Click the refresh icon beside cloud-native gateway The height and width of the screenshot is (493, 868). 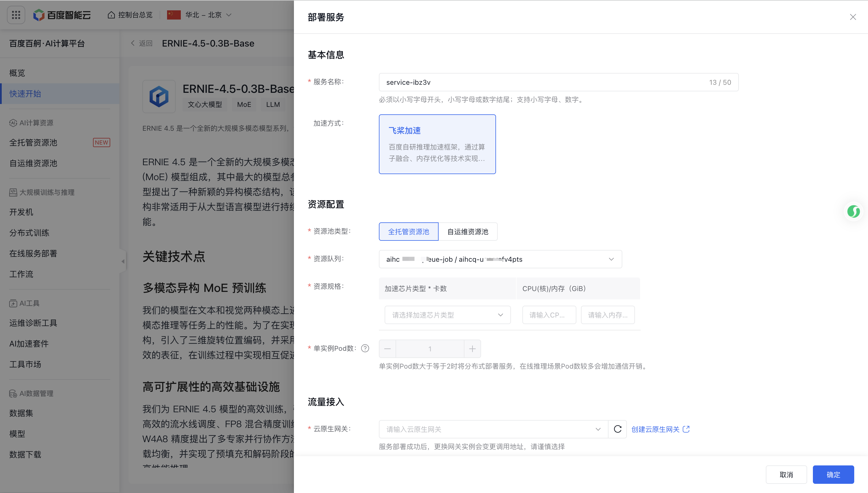617,429
